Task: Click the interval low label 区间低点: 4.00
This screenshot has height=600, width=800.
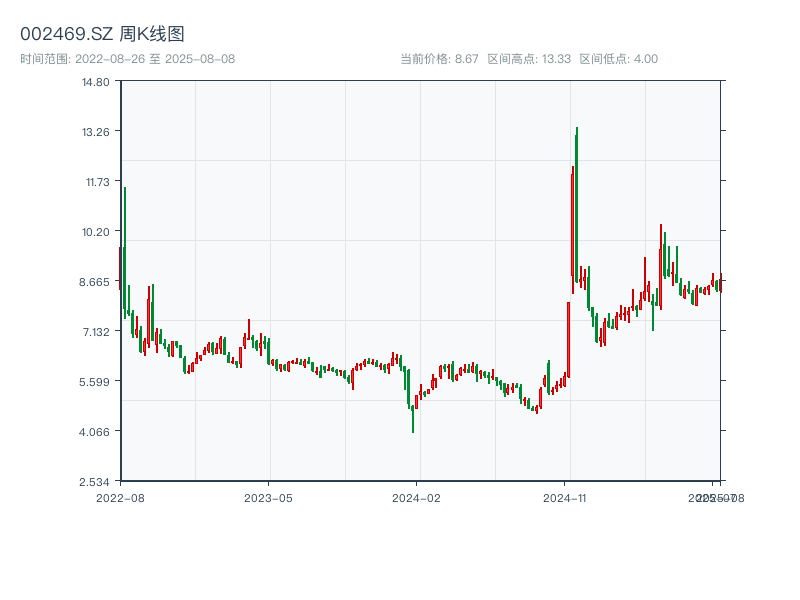Action: click(x=618, y=59)
